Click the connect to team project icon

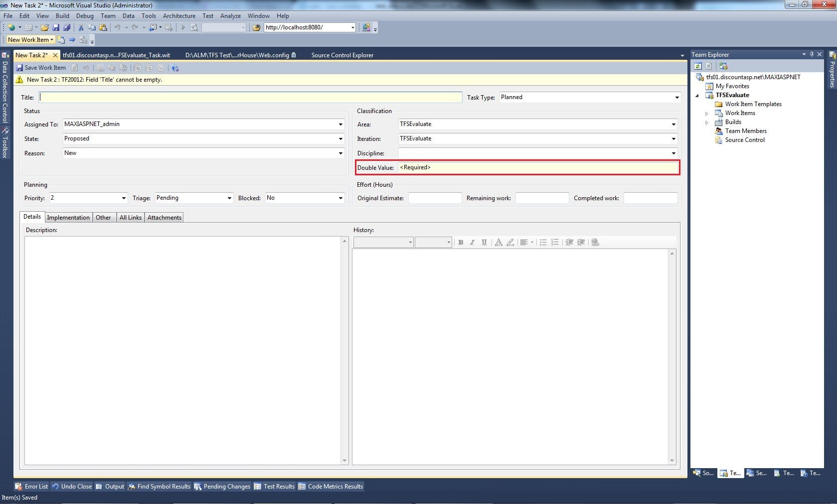[x=723, y=66]
